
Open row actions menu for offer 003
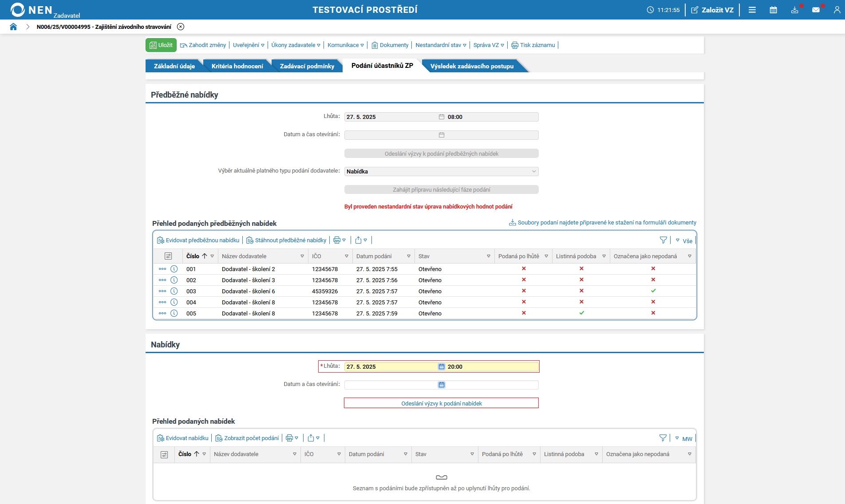(x=162, y=291)
